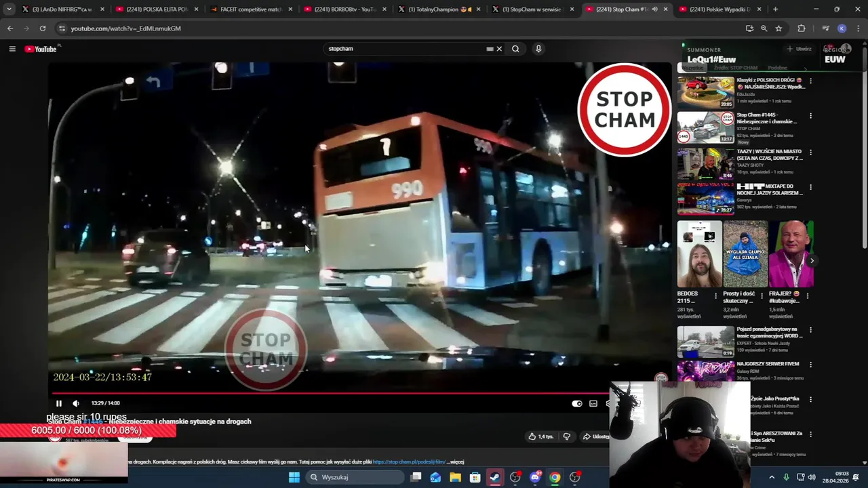
Task: Open Discord from the taskbar
Action: [535, 477]
